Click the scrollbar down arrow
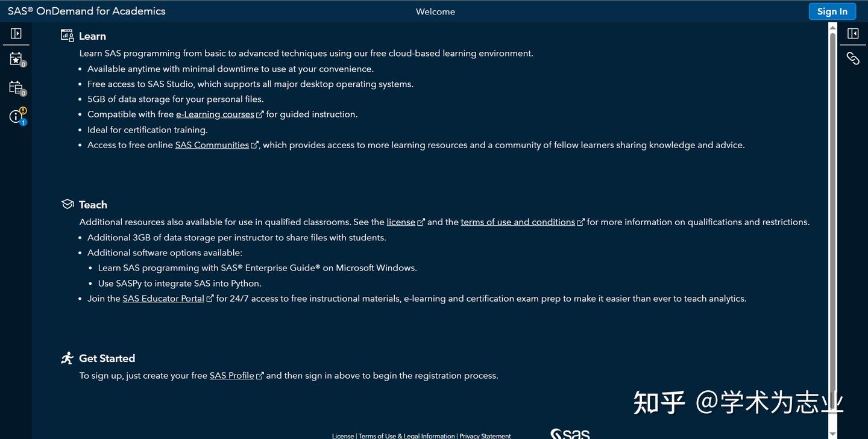868x439 pixels. pyautogui.click(x=833, y=434)
